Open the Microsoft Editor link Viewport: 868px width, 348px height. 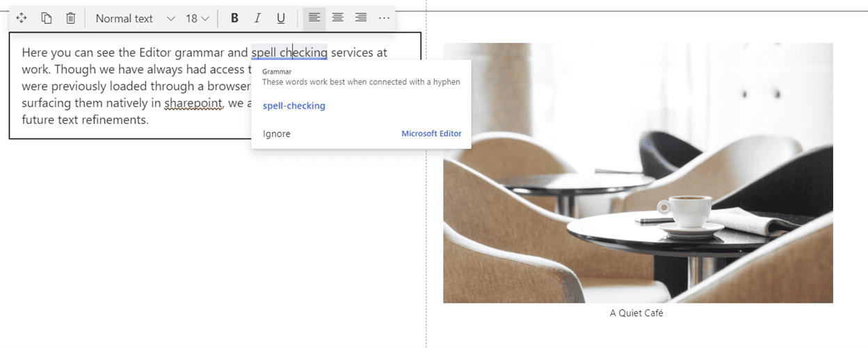pos(431,134)
